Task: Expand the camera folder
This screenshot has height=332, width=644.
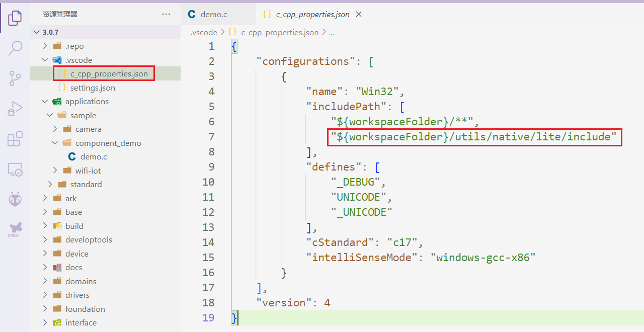Action: (88, 129)
